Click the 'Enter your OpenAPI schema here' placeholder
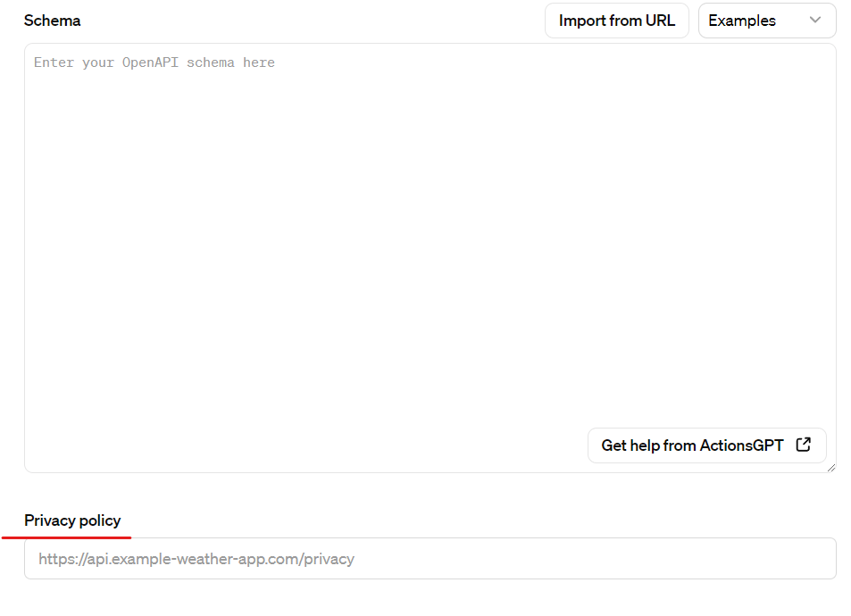The width and height of the screenshot is (851, 616). point(154,62)
